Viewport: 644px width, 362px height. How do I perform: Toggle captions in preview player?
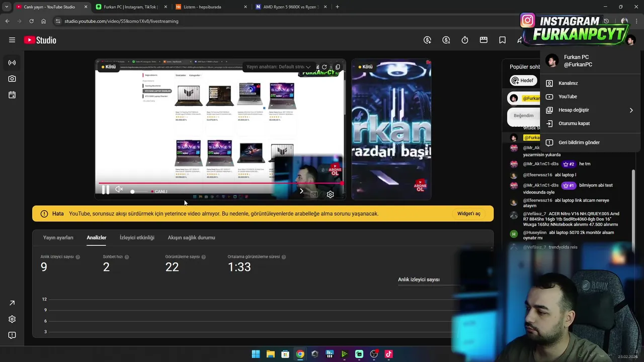(314, 195)
